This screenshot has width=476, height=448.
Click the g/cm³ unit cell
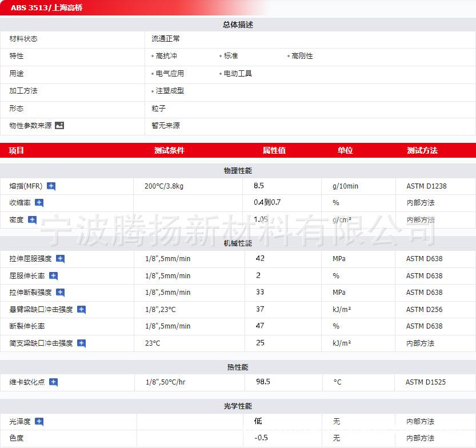click(x=342, y=219)
